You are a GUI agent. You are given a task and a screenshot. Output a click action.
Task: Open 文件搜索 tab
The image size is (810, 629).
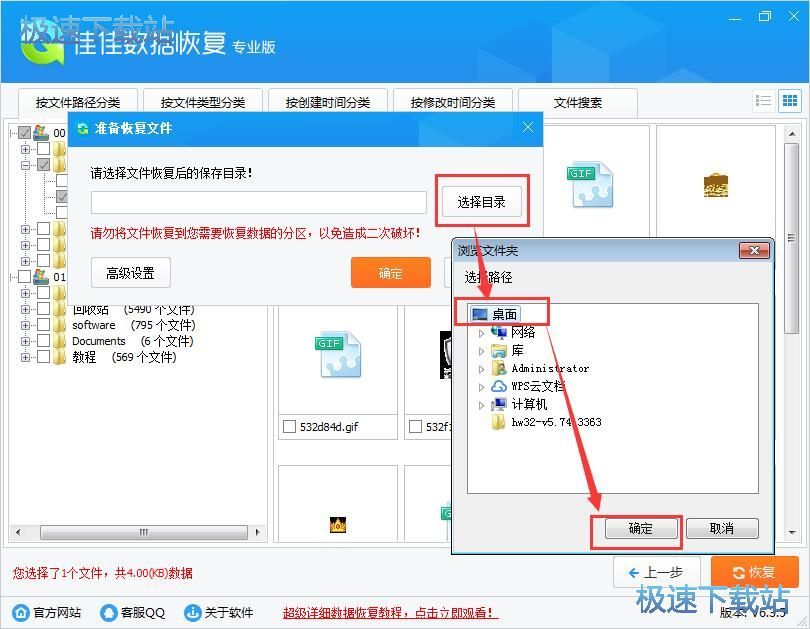coord(578,102)
